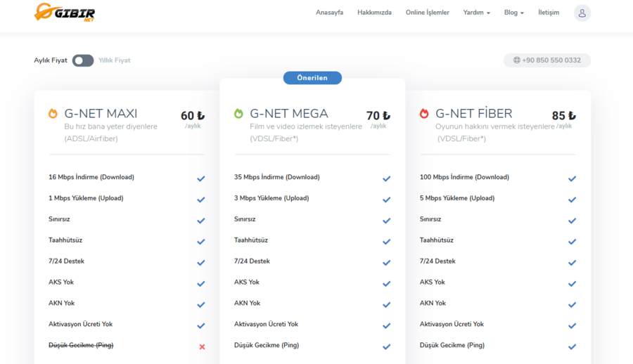
Task: Click the red X next to MAXI Düşük Gecikme
Action: pyautogui.click(x=202, y=346)
